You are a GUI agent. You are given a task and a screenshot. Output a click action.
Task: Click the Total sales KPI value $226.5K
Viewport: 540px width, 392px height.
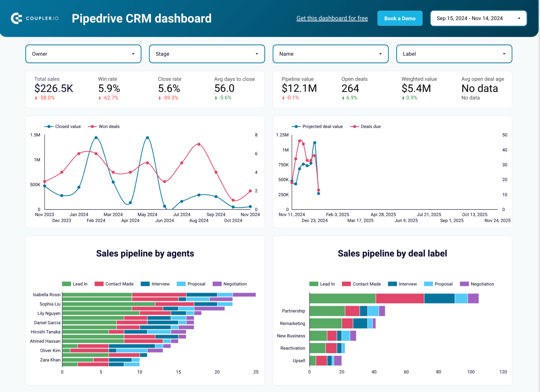coord(53,89)
